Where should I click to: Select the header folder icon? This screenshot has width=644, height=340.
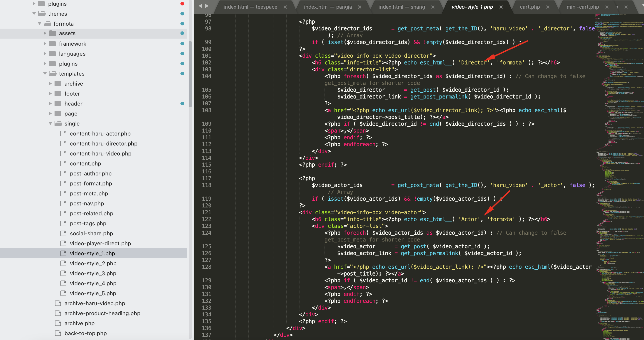[58, 103]
